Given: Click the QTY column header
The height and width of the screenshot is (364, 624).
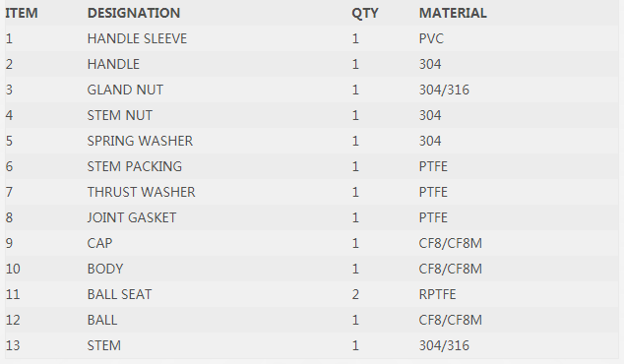Looking at the screenshot, I should (x=364, y=13).
